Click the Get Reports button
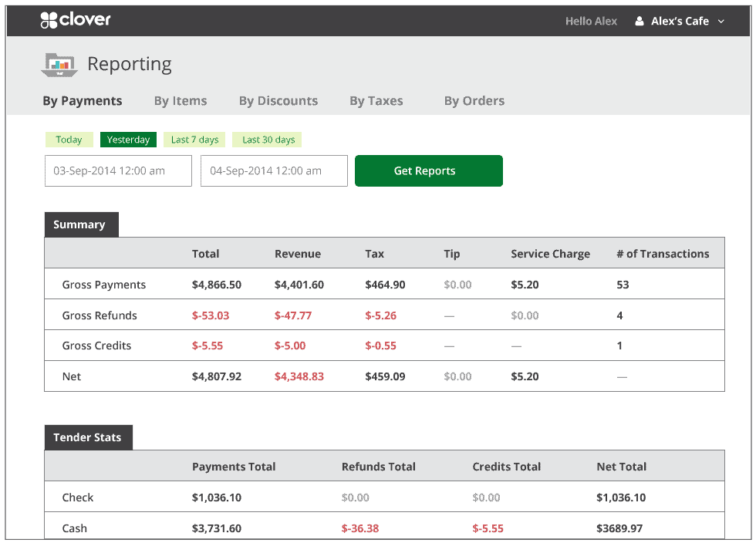 pyautogui.click(x=428, y=170)
